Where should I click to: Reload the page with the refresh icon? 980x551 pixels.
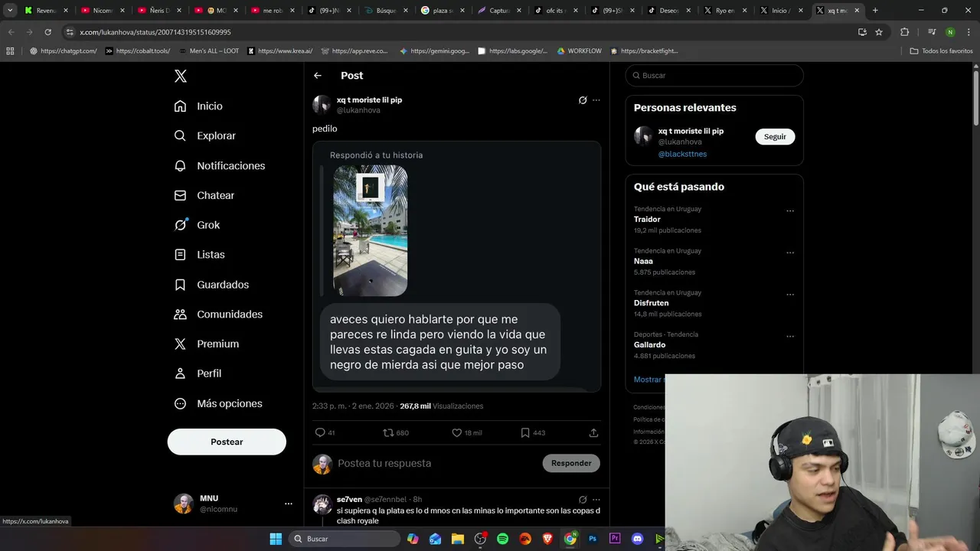tap(47, 32)
